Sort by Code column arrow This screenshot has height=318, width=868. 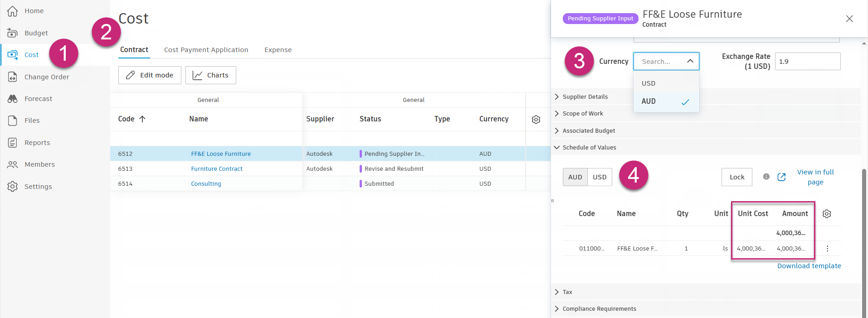coord(142,119)
